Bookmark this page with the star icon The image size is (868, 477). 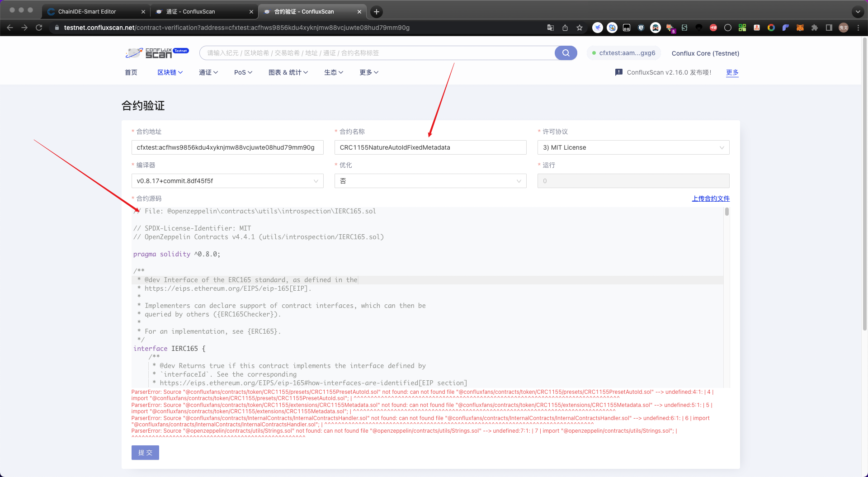pos(580,28)
